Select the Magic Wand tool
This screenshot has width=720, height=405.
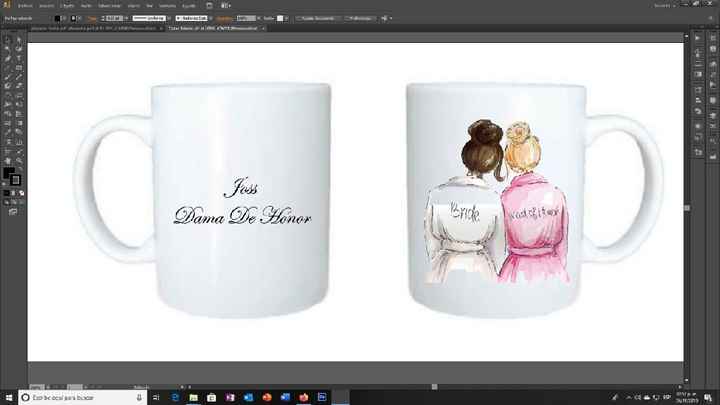(x=7, y=49)
